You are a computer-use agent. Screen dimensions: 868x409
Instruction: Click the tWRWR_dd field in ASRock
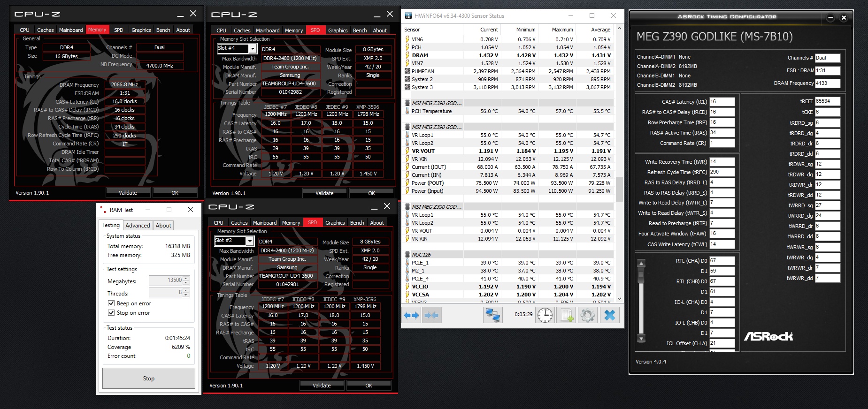pyautogui.click(x=828, y=278)
